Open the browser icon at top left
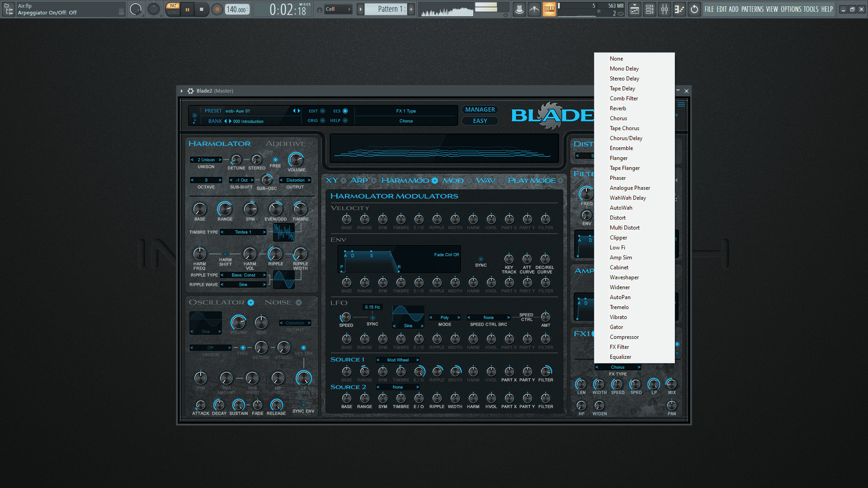This screenshot has height=488, width=868. (x=9, y=9)
